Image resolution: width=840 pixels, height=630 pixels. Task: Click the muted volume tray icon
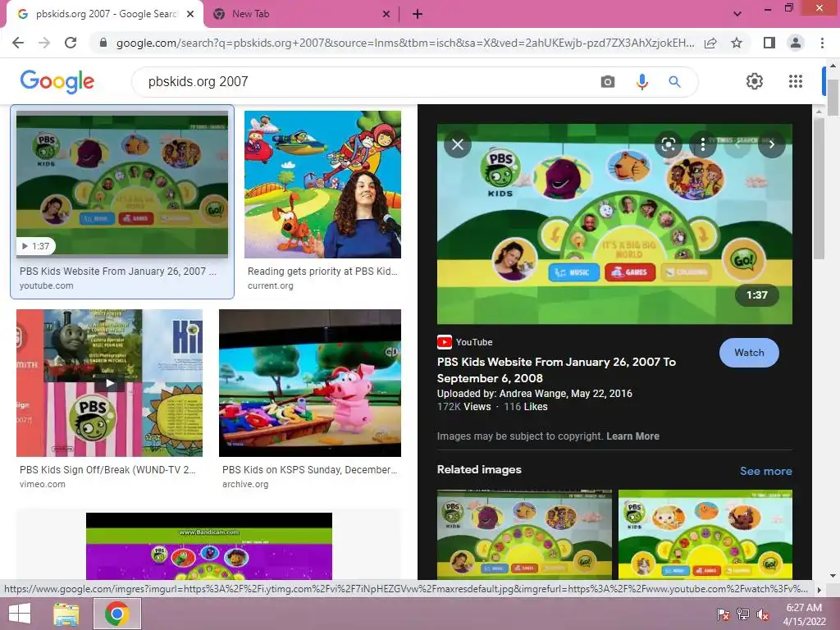[x=763, y=614]
